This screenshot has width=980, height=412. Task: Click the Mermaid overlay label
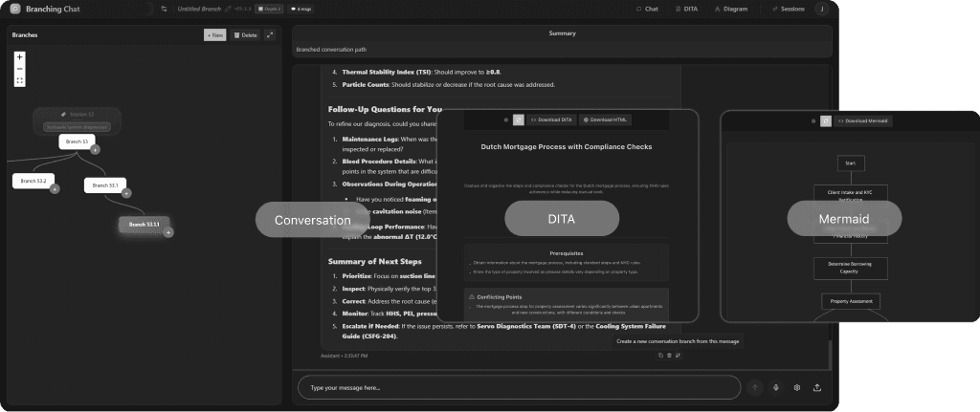tap(844, 219)
